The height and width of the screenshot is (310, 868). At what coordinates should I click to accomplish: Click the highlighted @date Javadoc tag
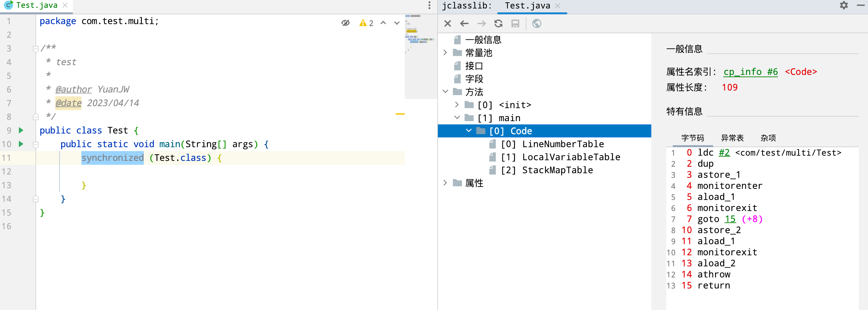tap(68, 103)
